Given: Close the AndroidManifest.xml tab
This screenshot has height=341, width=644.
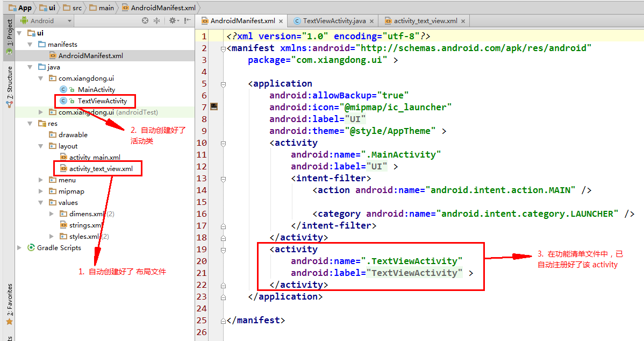Looking at the screenshot, I should pos(281,21).
